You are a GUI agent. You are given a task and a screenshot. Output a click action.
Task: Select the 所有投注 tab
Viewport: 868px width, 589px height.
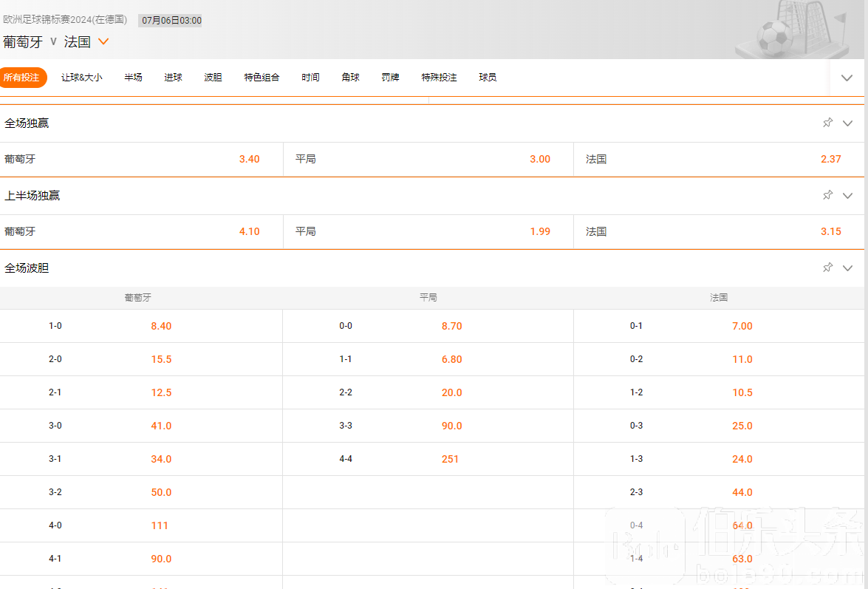(21, 78)
